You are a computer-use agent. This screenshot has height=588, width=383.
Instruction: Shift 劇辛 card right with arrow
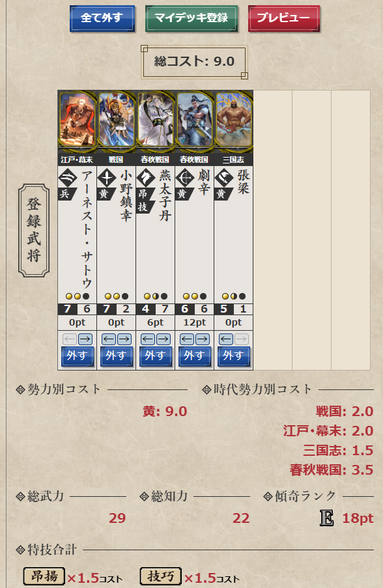202,339
